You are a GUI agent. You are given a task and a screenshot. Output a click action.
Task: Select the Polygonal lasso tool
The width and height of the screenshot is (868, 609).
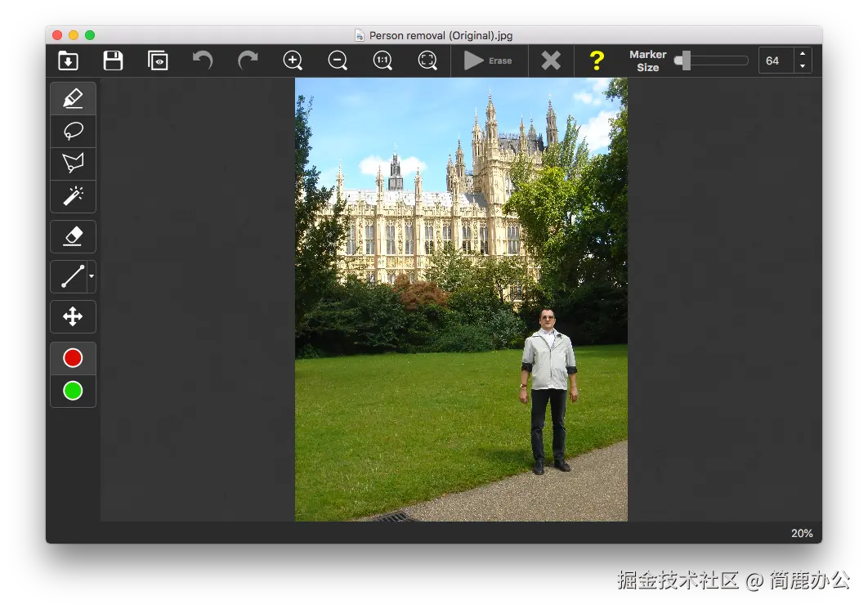pos(73,163)
